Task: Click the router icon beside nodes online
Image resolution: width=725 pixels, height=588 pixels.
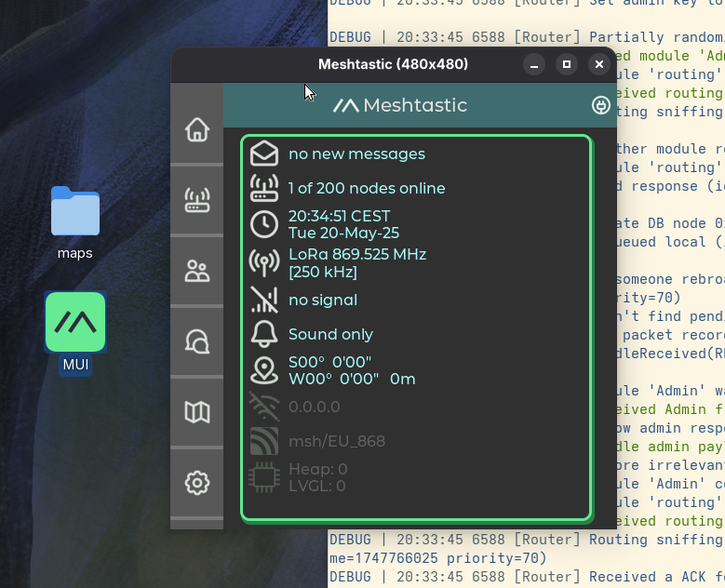Action: pyautogui.click(x=264, y=188)
